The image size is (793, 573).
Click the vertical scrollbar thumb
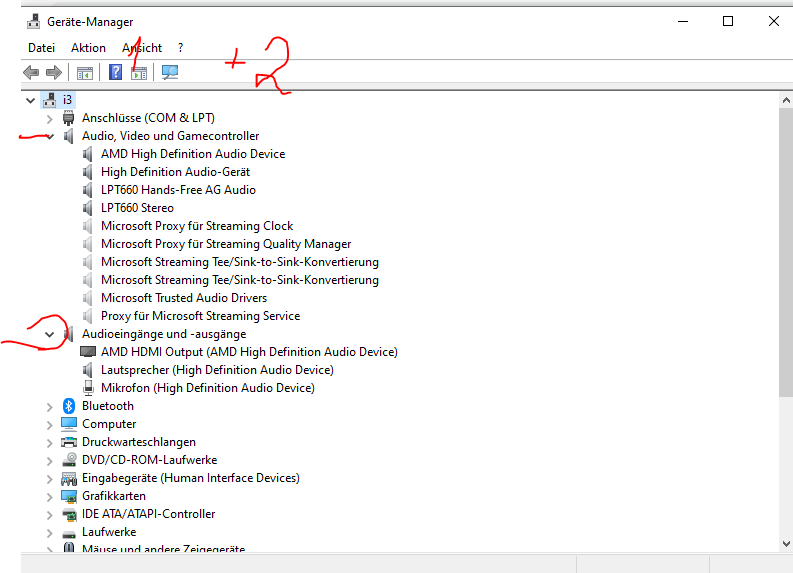coord(786,252)
